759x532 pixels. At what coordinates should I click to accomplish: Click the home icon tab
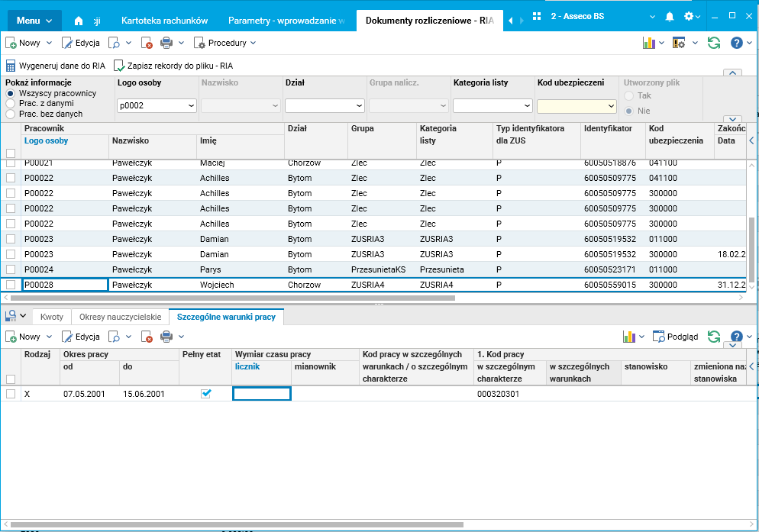pos(79,20)
